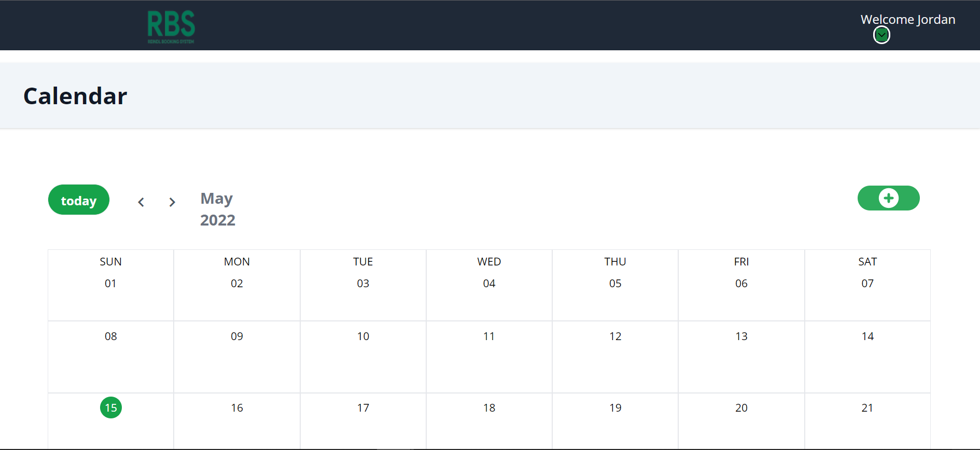
Task: Click date 18 in the calendar
Action: point(489,408)
